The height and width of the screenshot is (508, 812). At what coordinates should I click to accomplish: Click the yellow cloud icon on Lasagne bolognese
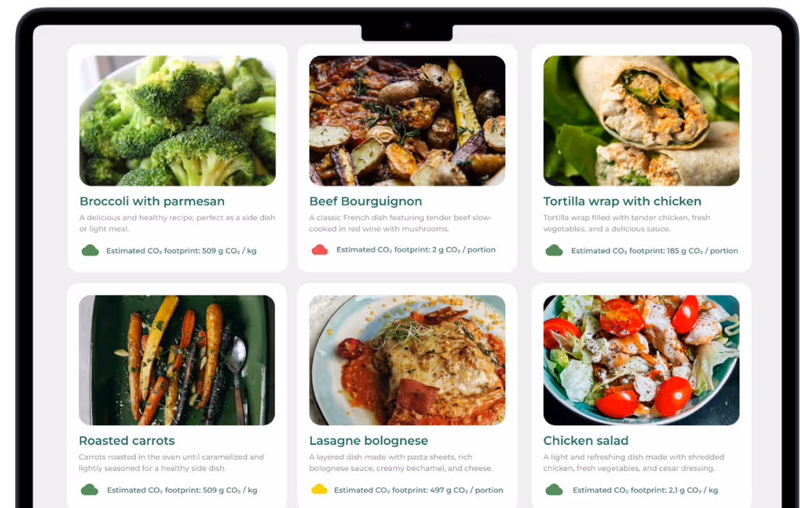click(x=319, y=489)
